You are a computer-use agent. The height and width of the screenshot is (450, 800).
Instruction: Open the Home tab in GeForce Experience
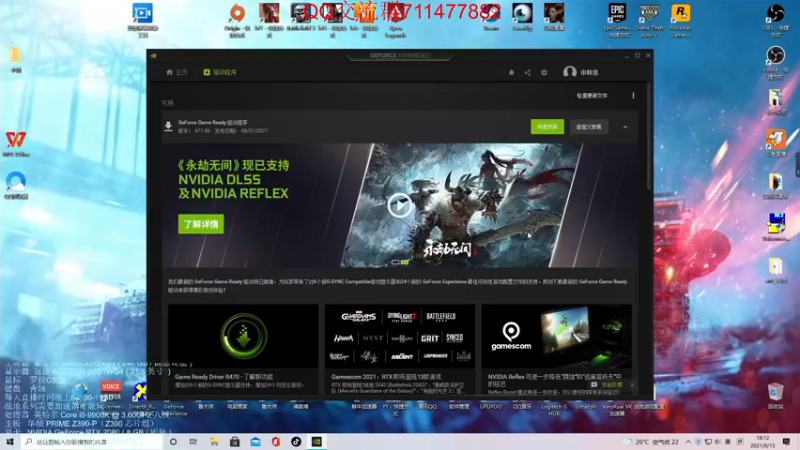[x=177, y=72]
